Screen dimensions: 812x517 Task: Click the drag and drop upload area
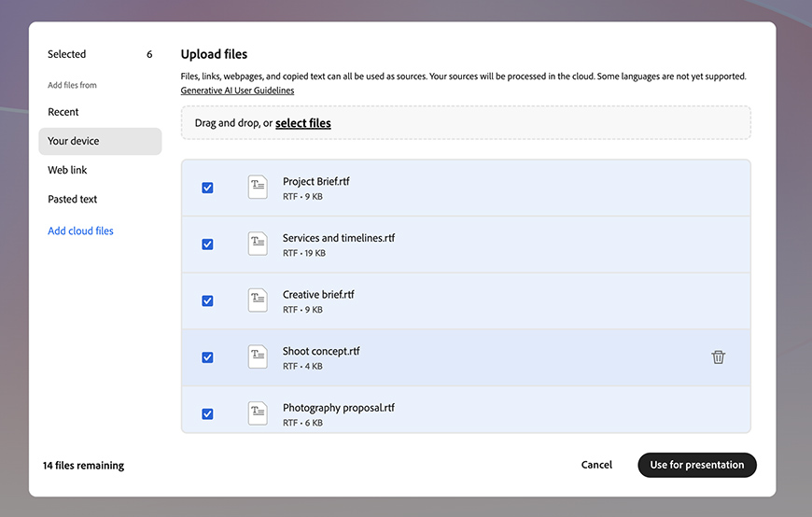pyautogui.click(x=466, y=123)
